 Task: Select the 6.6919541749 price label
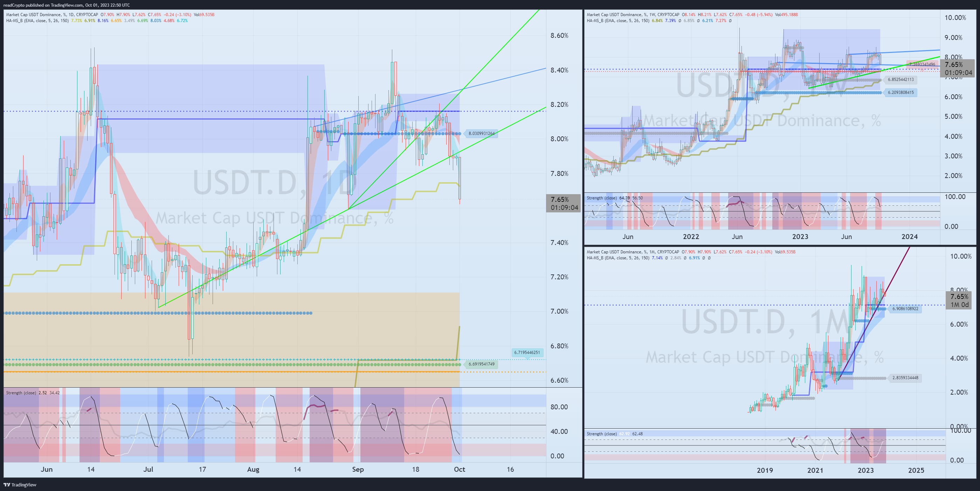pyautogui.click(x=481, y=364)
